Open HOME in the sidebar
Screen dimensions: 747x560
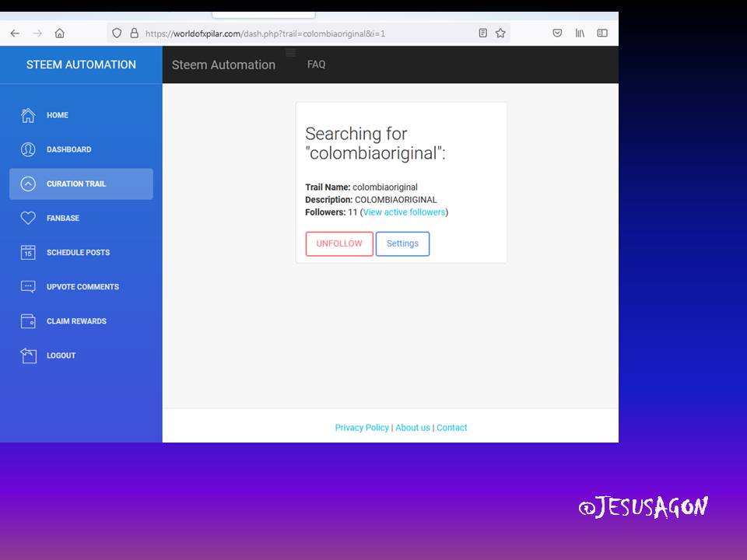tap(81, 115)
